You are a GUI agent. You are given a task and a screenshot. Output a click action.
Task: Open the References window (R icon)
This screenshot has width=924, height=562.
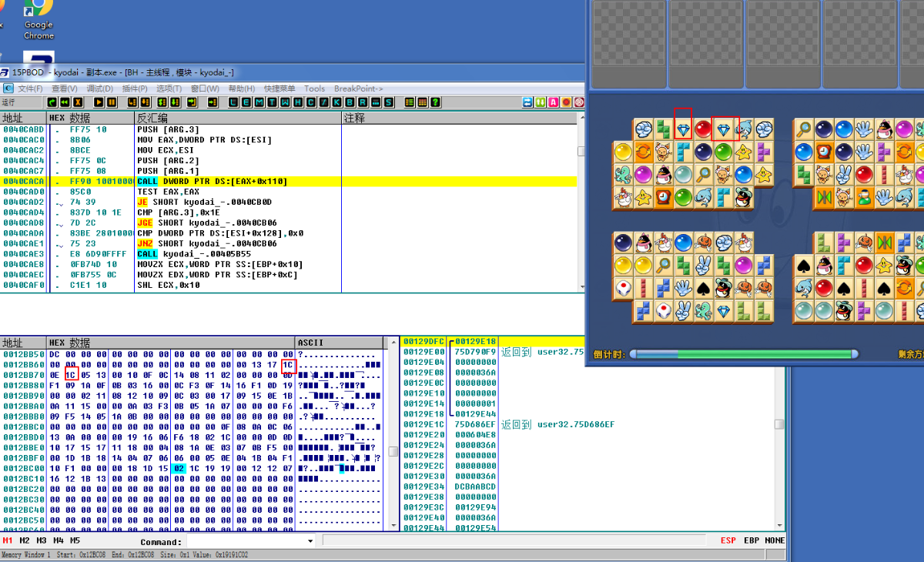362,102
